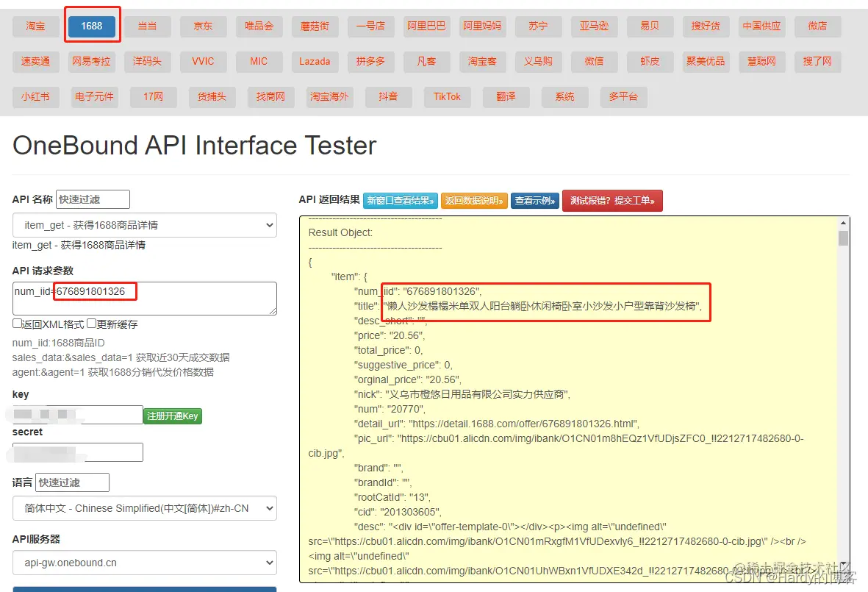
Task: Select the 搜了网 tab
Action: point(817,62)
